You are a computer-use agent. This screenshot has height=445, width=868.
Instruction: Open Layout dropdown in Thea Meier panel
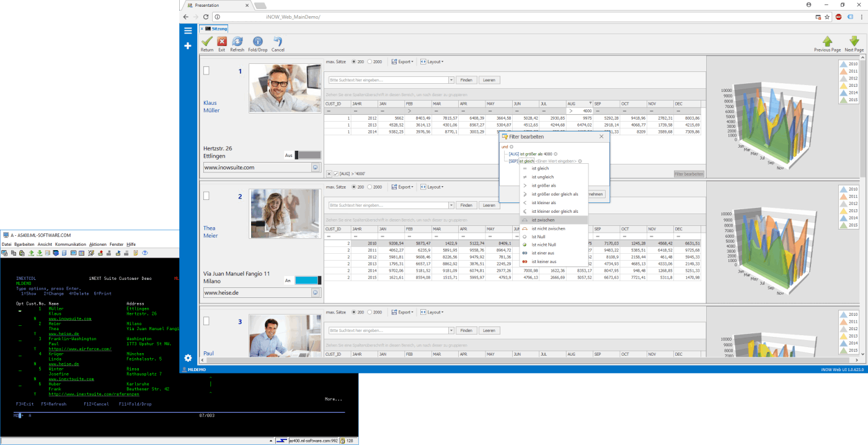tap(432, 187)
